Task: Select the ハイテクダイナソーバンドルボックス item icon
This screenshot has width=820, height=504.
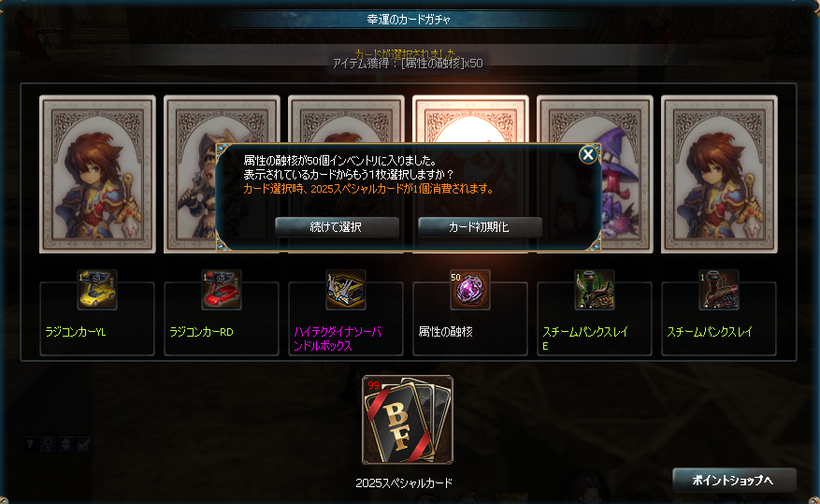Action: click(346, 290)
